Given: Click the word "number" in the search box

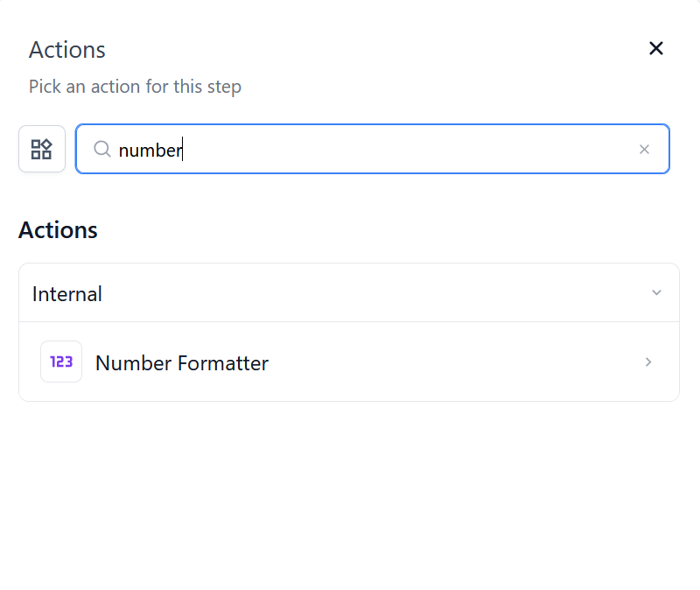Looking at the screenshot, I should point(150,151).
